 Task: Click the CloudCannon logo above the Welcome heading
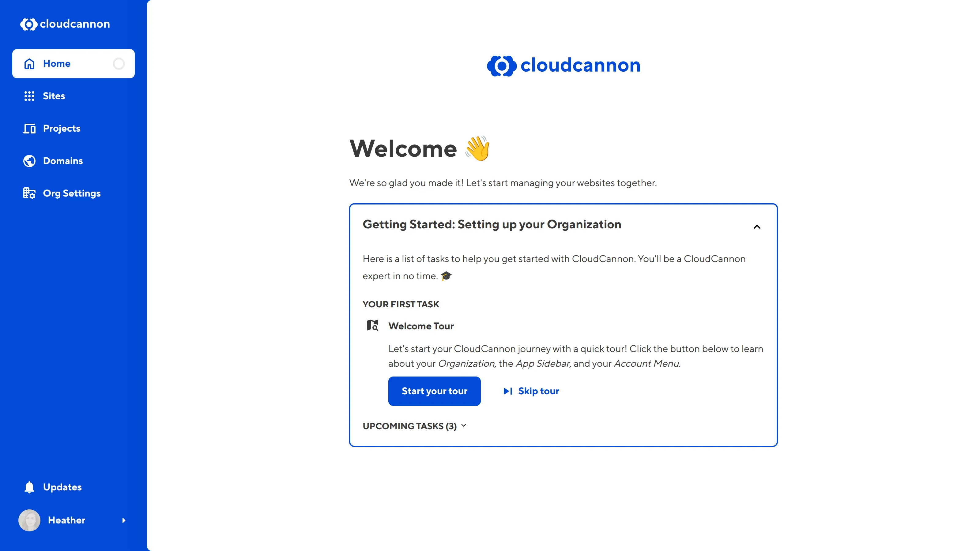coord(563,65)
